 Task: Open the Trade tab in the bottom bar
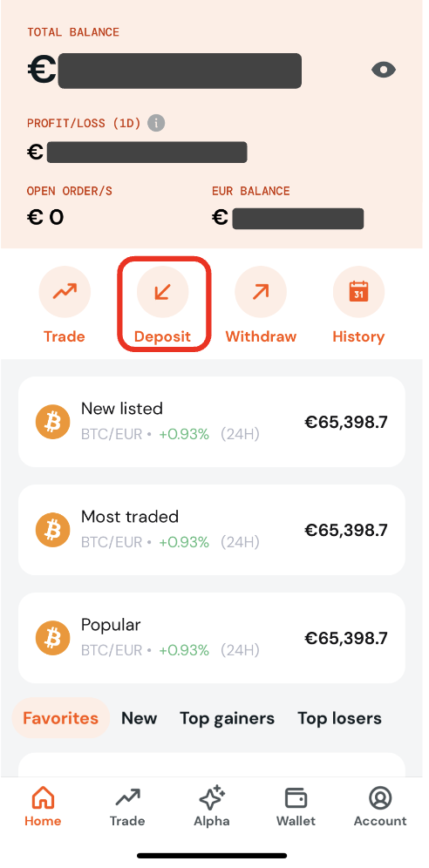(127, 806)
